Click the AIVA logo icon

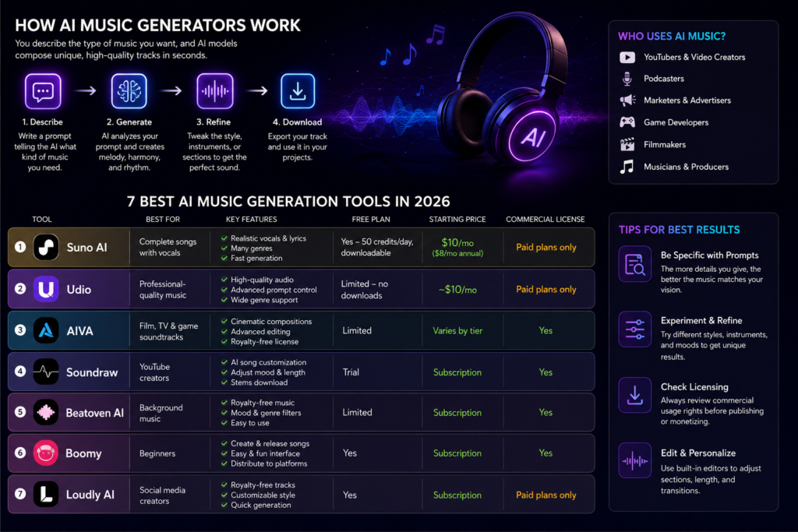[46, 330]
